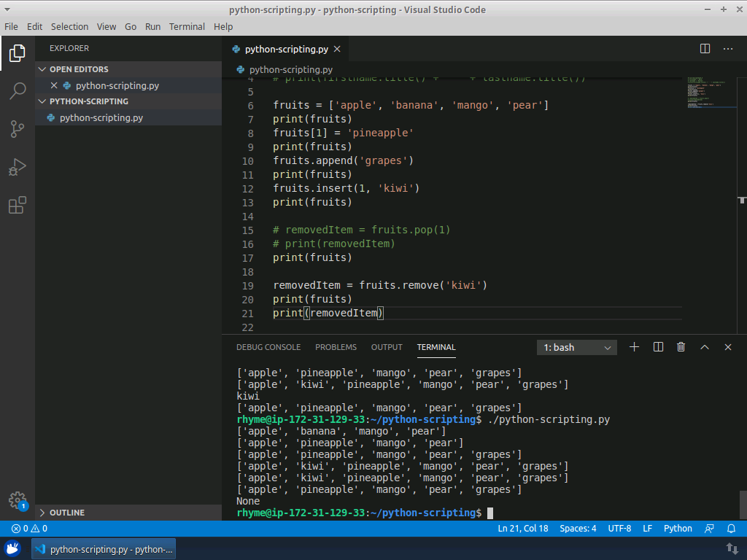The width and height of the screenshot is (747, 560).
Task: Open the Terminal menu in menu bar
Action: 187,26
